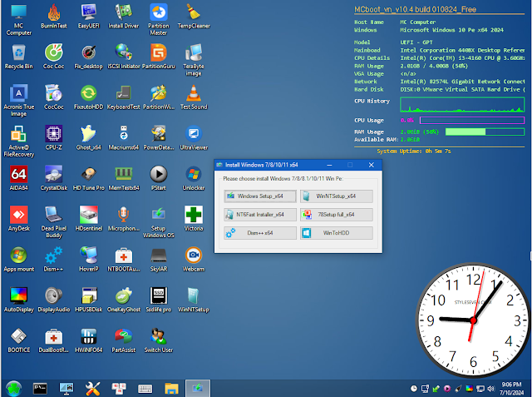Open the Partition Master shortcut
This screenshot has width=532, height=397.
click(158, 13)
